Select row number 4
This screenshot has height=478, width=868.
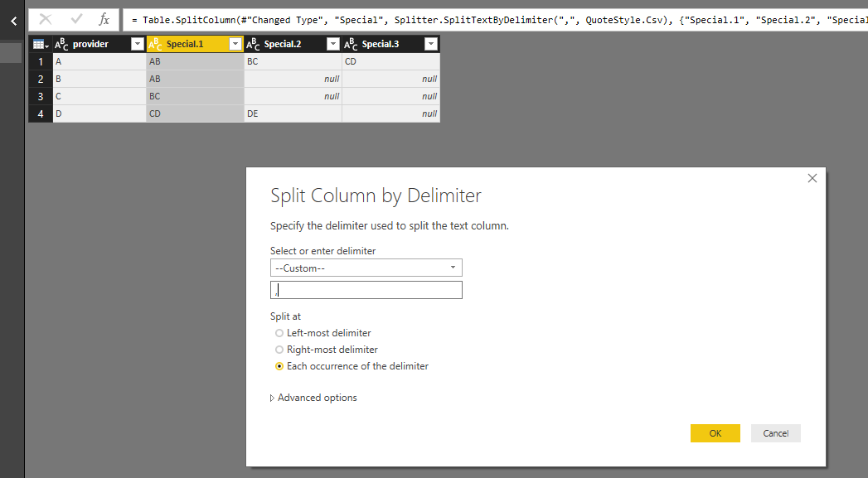[41, 113]
